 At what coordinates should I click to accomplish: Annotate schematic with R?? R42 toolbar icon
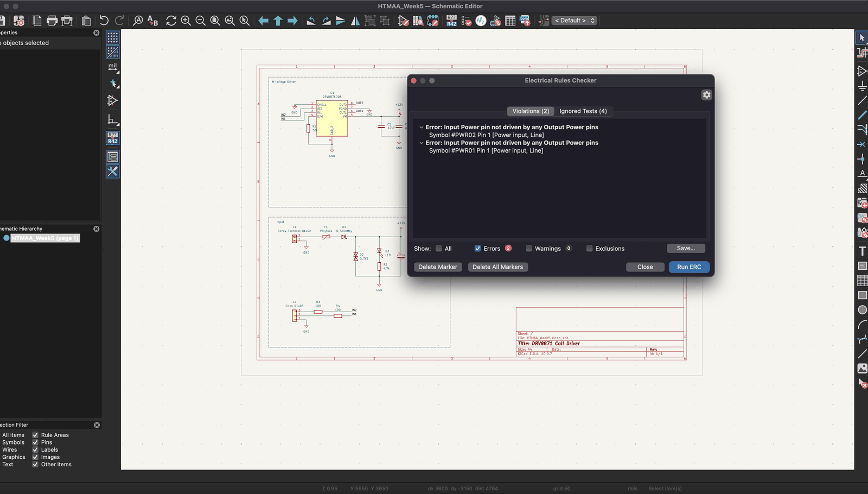click(451, 21)
